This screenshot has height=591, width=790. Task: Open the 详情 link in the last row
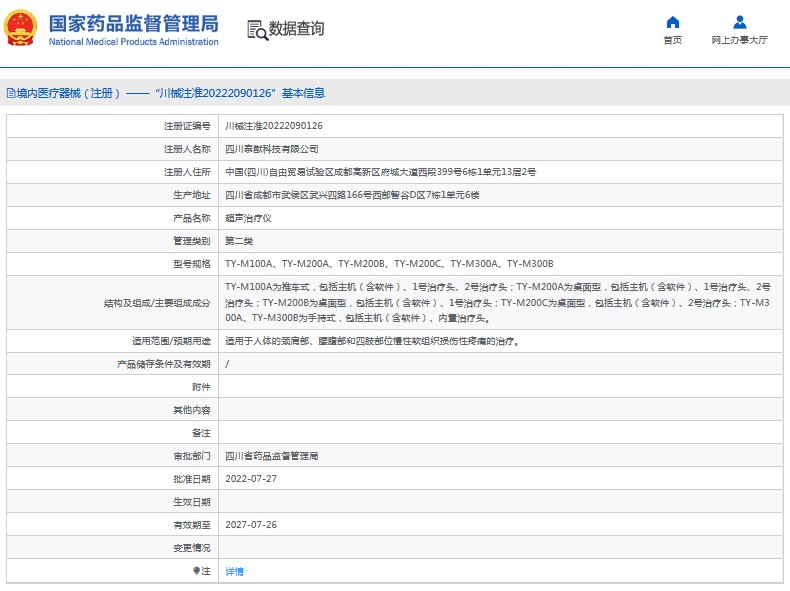coord(234,571)
